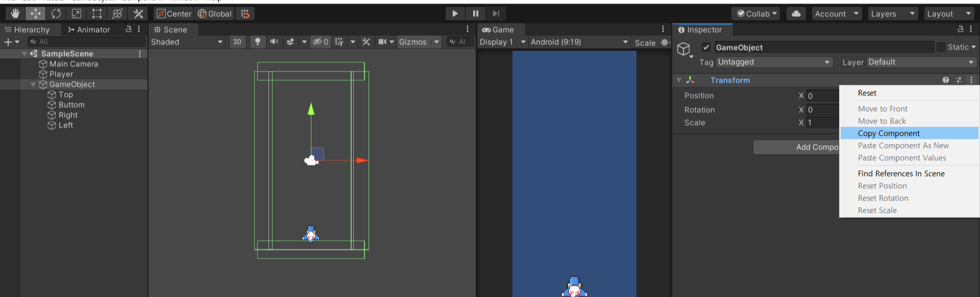Start Play mode
The width and height of the screenshot is (980, 297).
455,14
